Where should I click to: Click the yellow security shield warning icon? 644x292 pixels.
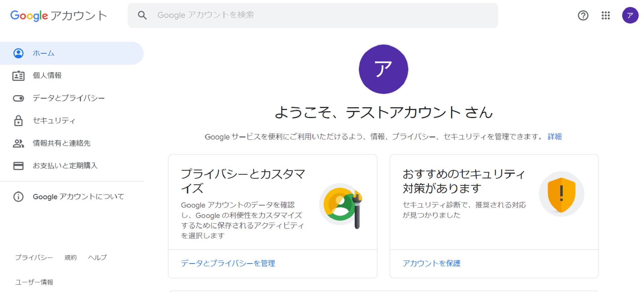(x=561, y=194)
